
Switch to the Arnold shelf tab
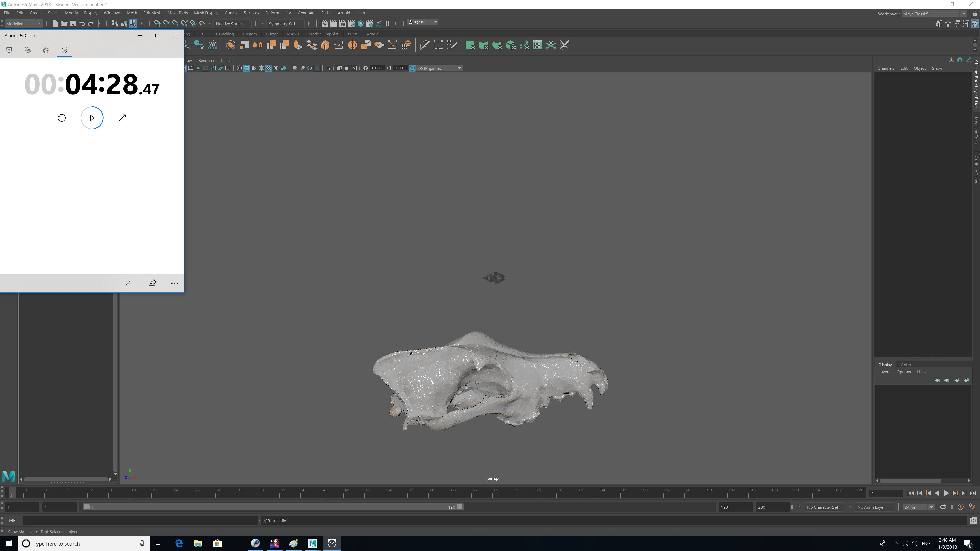(x=372, y=34)
